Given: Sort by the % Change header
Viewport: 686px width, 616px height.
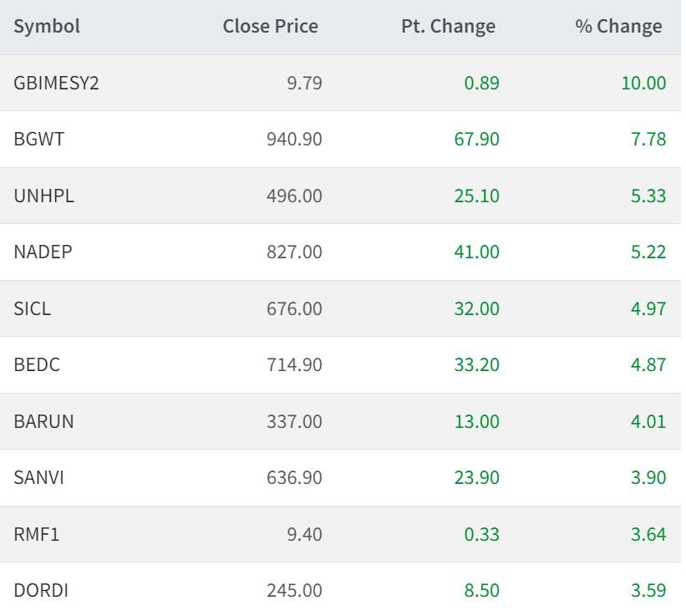Looking at the screenshot, I should (x=618, y=27).
